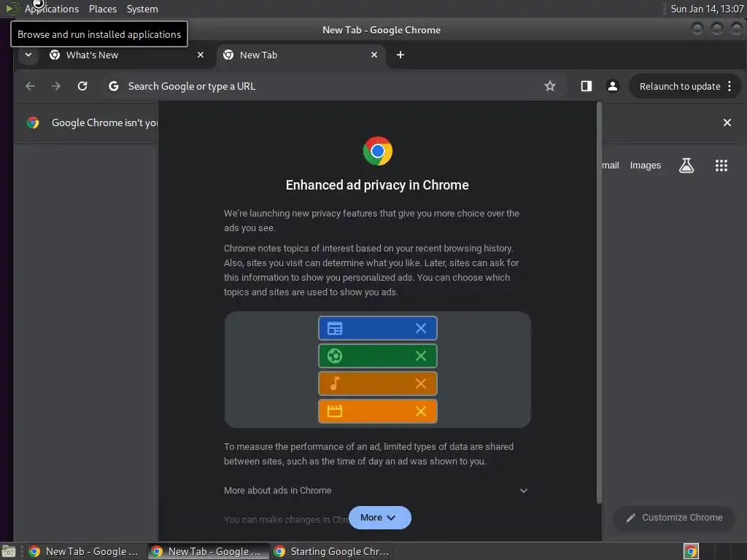Open the profile avatar menu
747x560 pixels.
613,86
